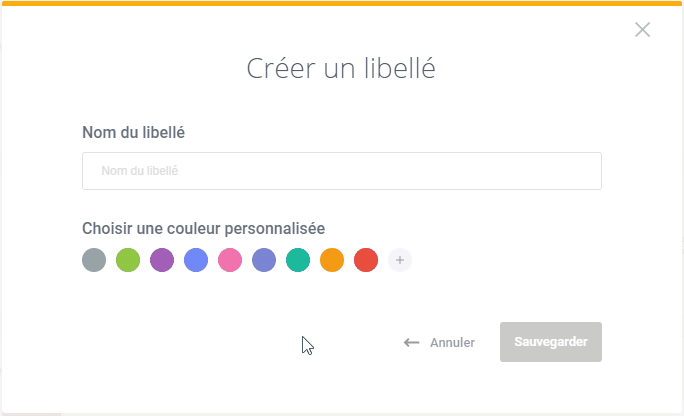Choose the purple color swatch
The height and width of the screenshot is (416, 684).
[162, 260]
